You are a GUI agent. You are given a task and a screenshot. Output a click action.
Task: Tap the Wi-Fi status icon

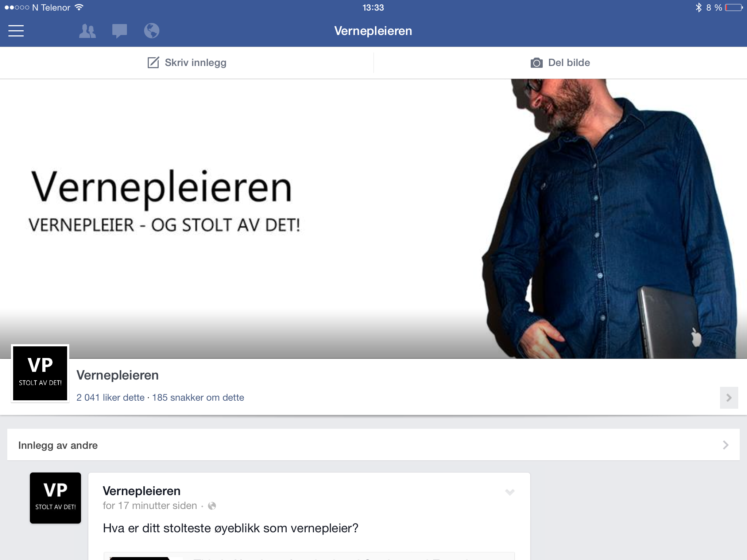79,7
